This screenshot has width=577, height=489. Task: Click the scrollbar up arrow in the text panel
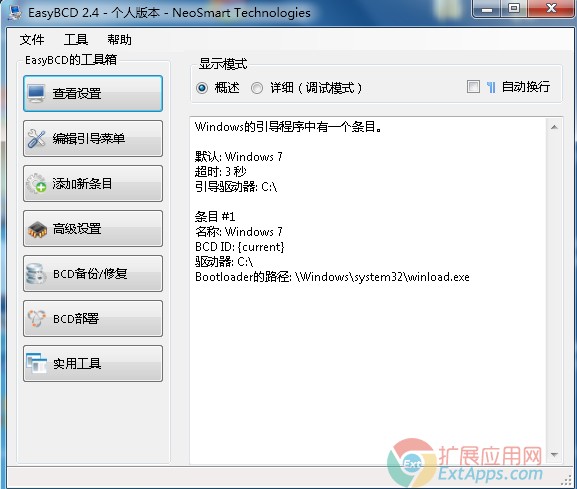click(x=554, y=127)
